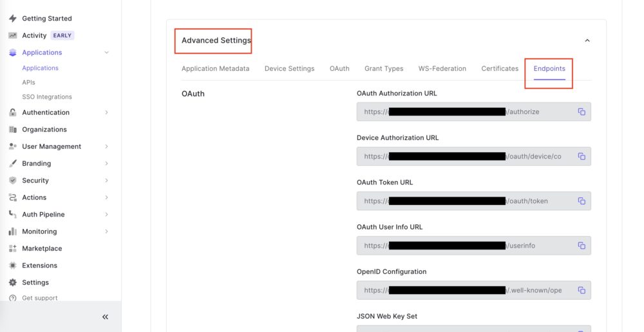Screen dimensions: 644x332
Task: Click the Extensions chip icon
Action: (x=13, y=266)
